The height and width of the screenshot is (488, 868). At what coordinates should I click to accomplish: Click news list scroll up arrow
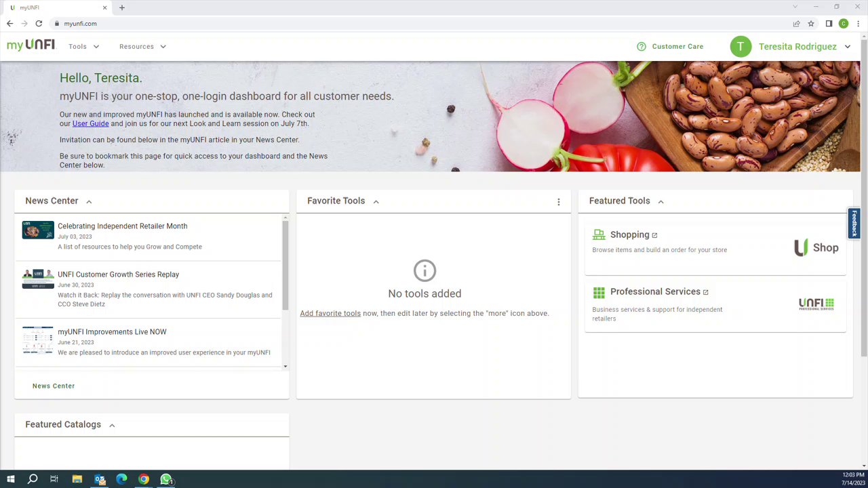pos(285,218)
